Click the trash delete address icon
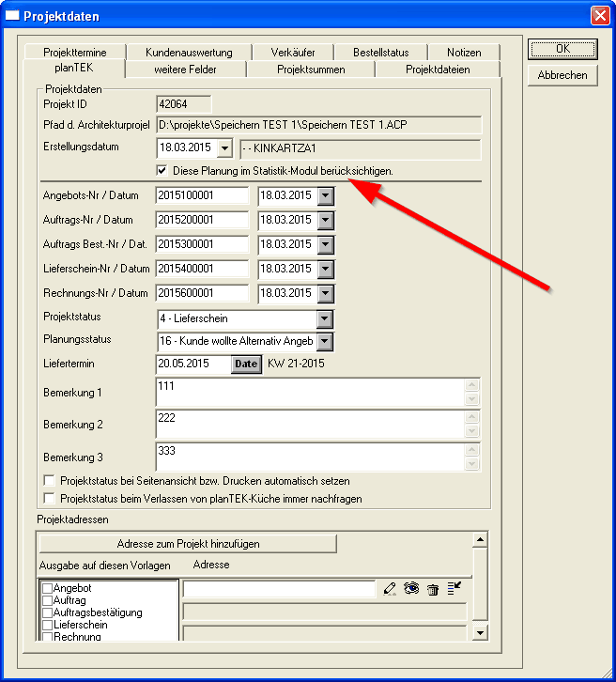 (433, 589)
